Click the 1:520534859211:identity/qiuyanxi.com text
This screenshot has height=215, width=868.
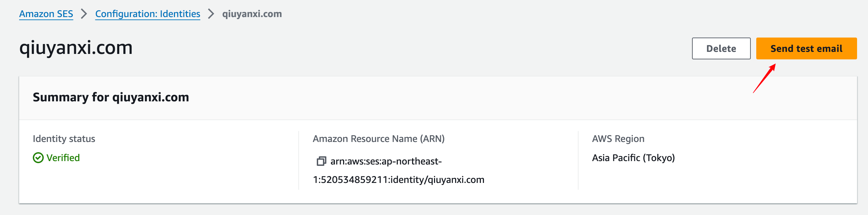[399, 180]
